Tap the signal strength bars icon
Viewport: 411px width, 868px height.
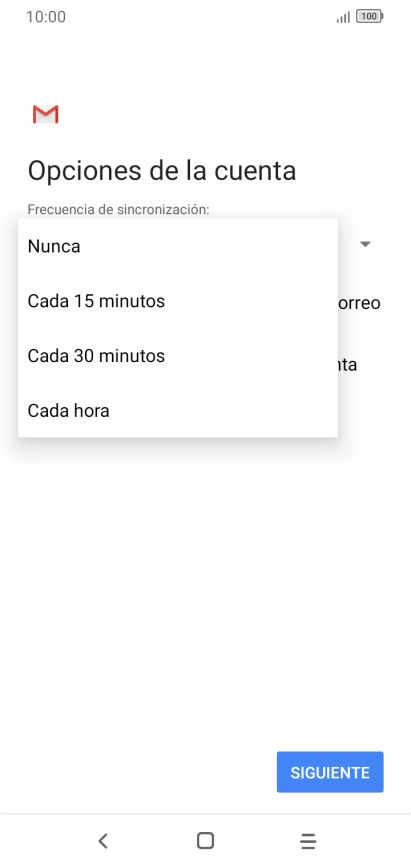343,18
